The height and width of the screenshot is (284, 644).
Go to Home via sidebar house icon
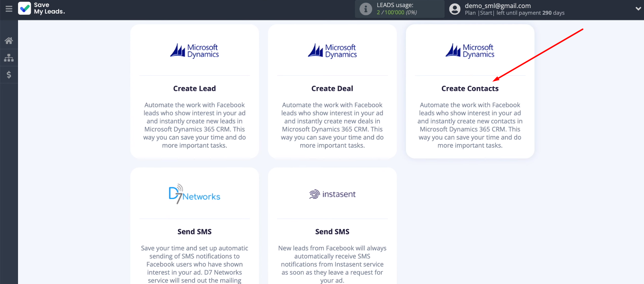pyautogui.click(x=9, y=41)
